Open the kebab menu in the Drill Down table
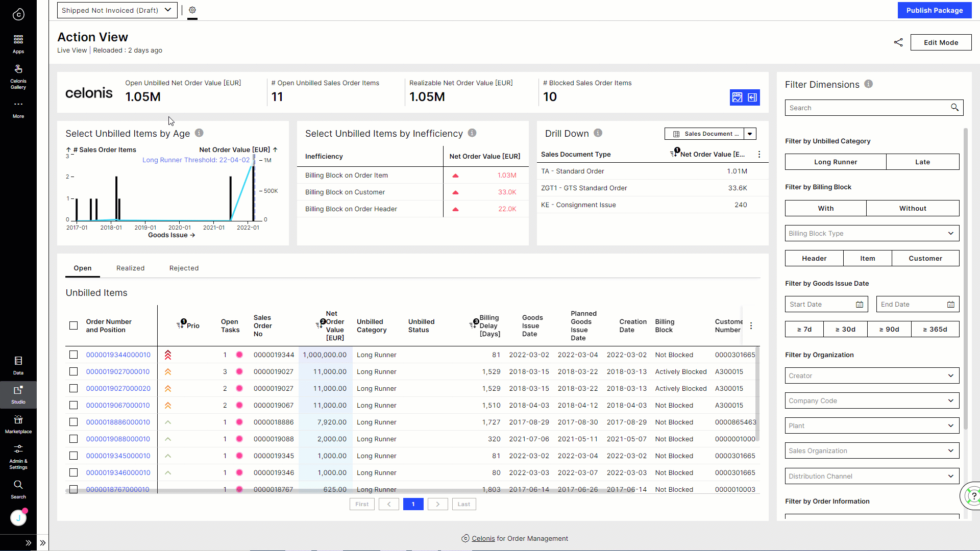The image size is (980, 551). click(x=759, y=154)
